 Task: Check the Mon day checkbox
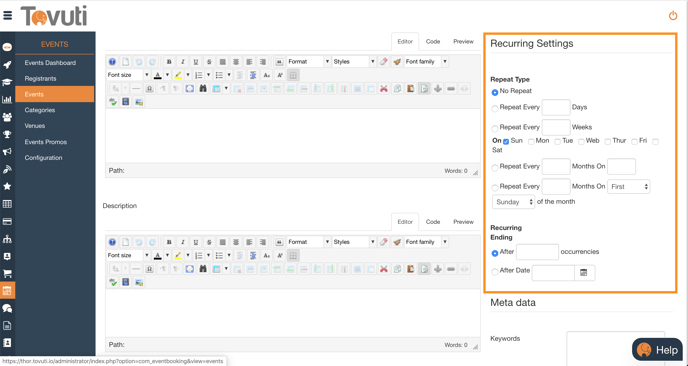pyautogui.click(x=531, y=141)
